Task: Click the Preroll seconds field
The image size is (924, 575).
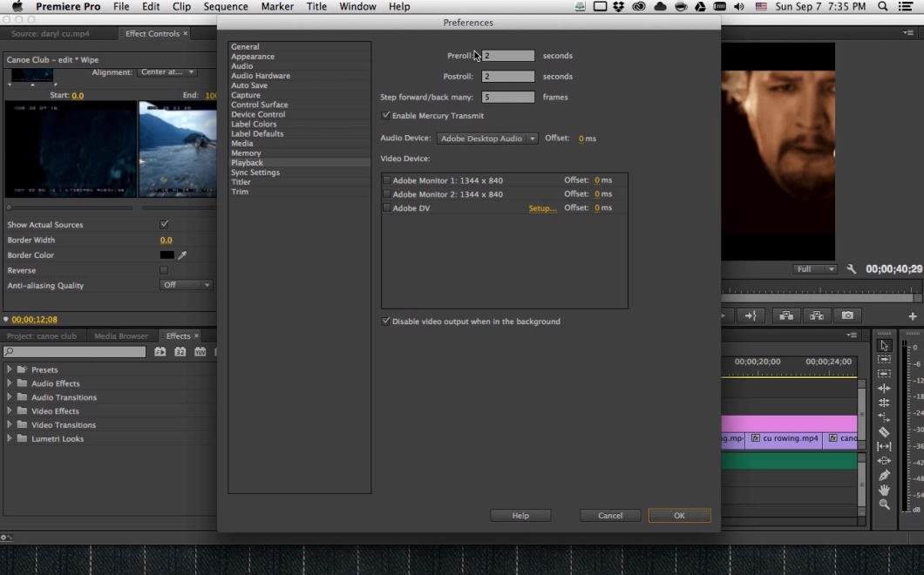Action: pos(508,56)
